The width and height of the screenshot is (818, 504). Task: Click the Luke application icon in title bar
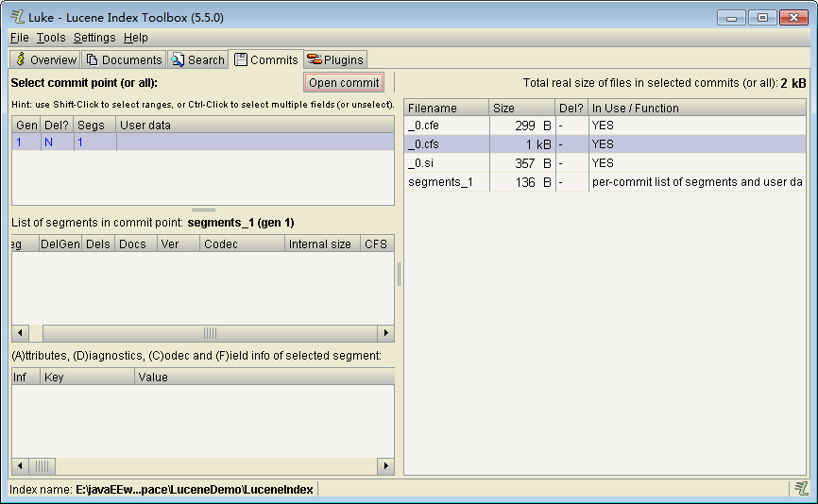[16, 17]
